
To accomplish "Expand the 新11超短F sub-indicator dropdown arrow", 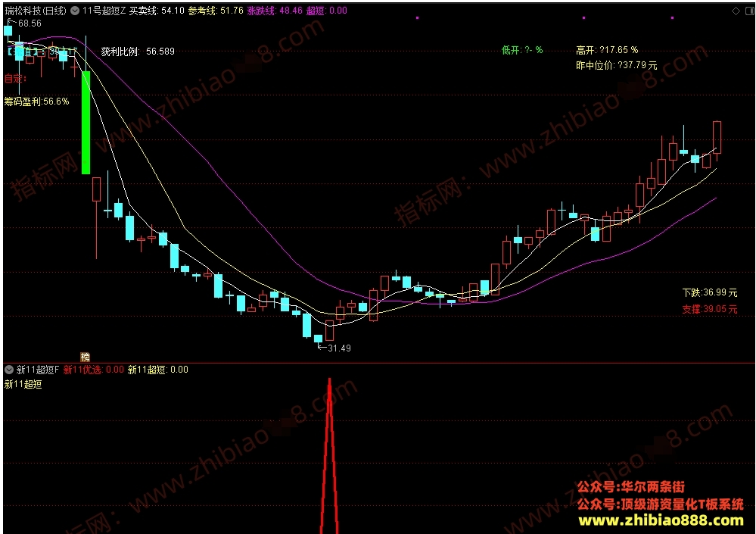I will pyautogui.click(x=9, y=370).
